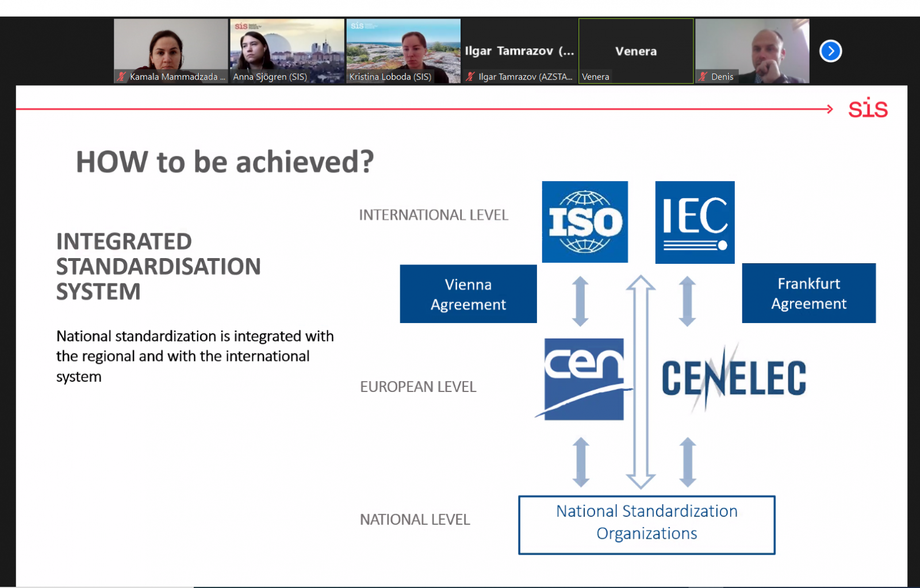Screen dimensions: 920x588
Task: Select Denis's video thumbnail
Action: 752,51
